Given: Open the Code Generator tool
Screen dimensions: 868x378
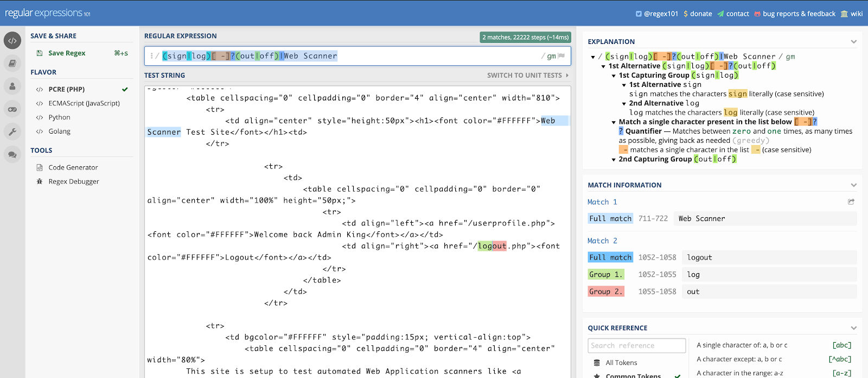Looking at the screenshot, I should click(x=73, y=167).
